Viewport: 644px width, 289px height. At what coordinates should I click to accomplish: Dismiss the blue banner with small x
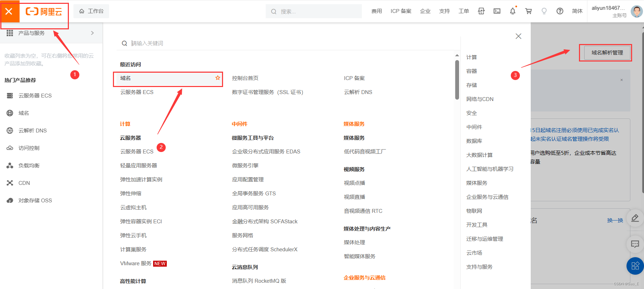pyautogui.click(x=622, y=80)
